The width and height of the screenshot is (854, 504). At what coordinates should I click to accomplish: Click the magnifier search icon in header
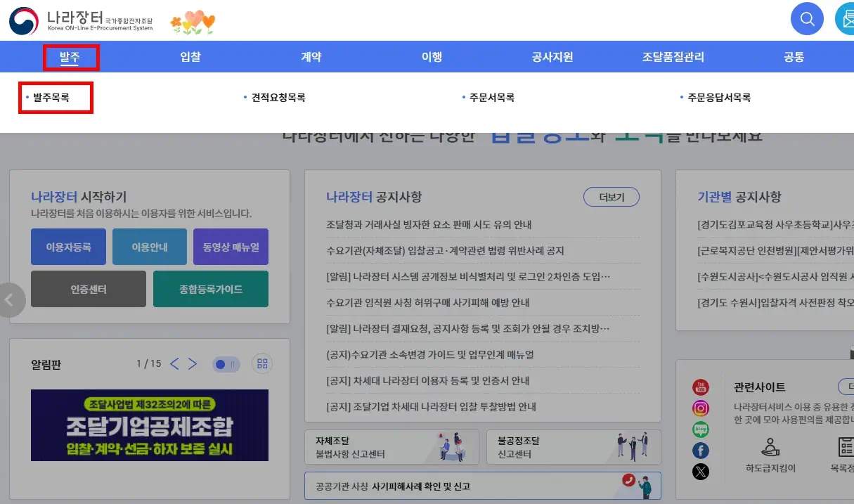[x=807, y=19]
